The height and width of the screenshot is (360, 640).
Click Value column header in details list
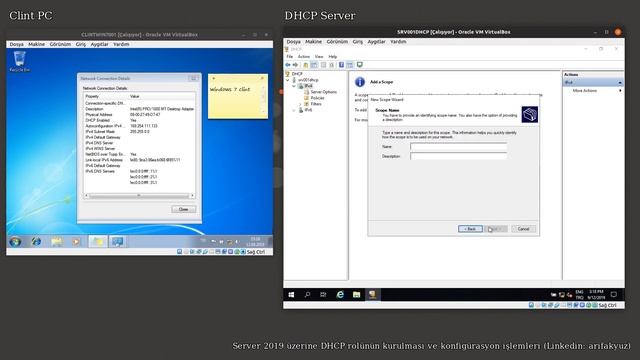(162, 97)
